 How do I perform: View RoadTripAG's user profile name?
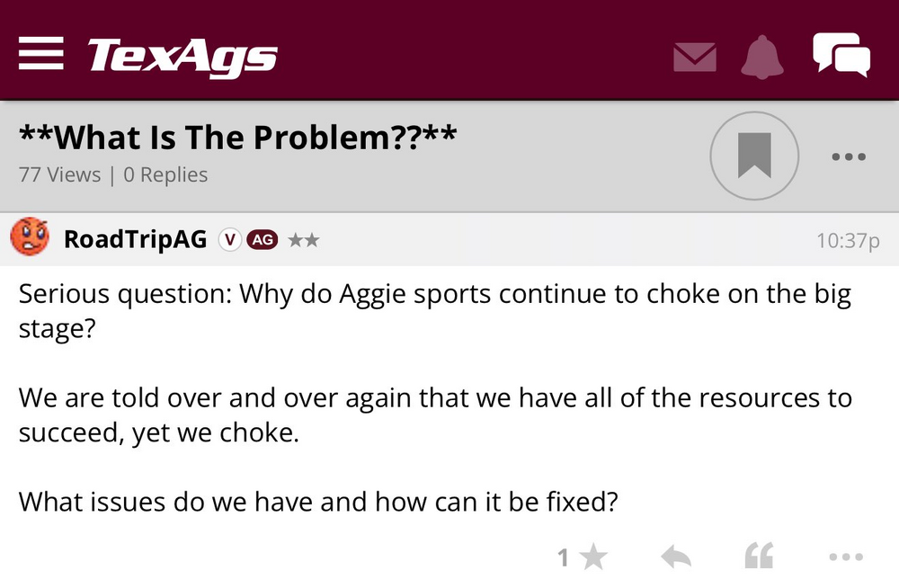(x=135, y=239)
